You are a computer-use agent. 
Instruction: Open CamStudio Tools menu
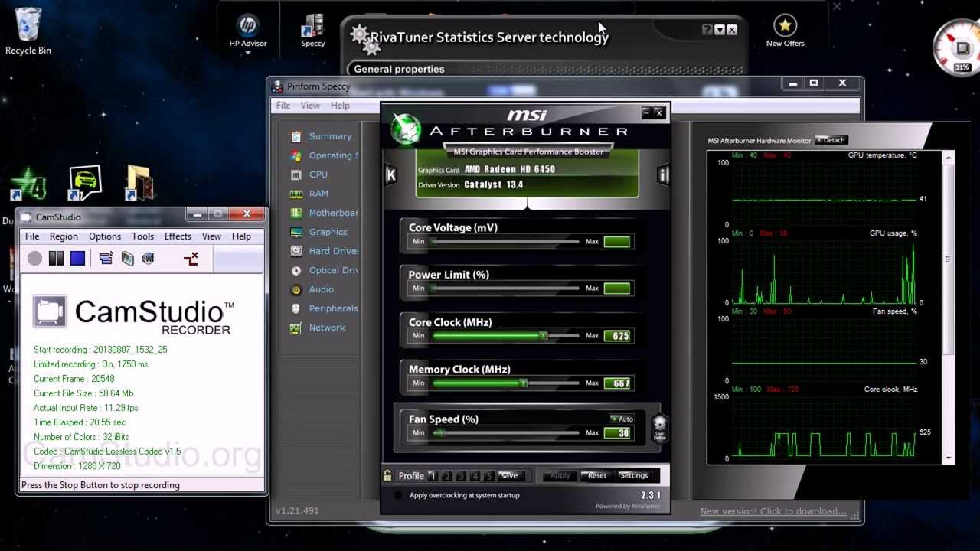142,236
